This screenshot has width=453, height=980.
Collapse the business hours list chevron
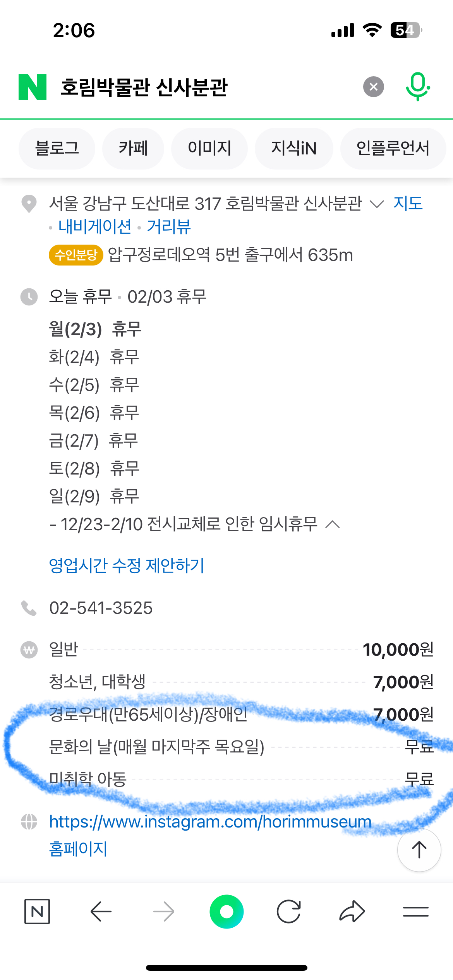tap(333, 525)
